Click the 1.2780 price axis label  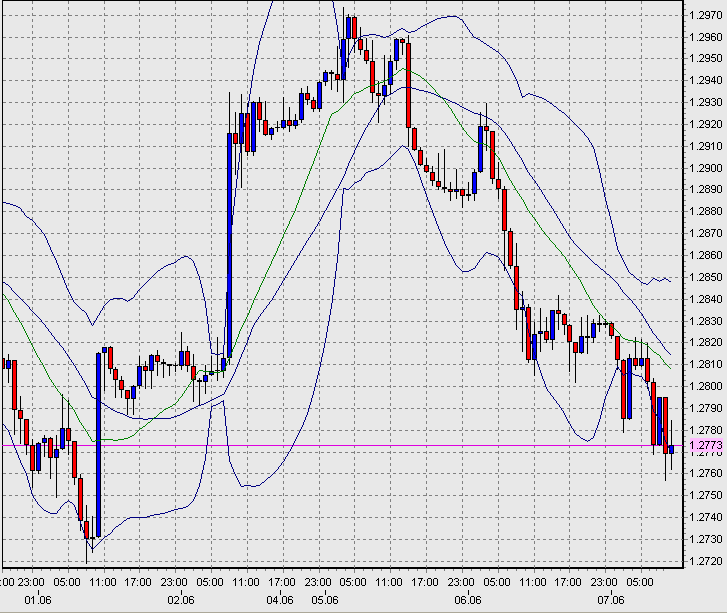click(x=706, y=430)
